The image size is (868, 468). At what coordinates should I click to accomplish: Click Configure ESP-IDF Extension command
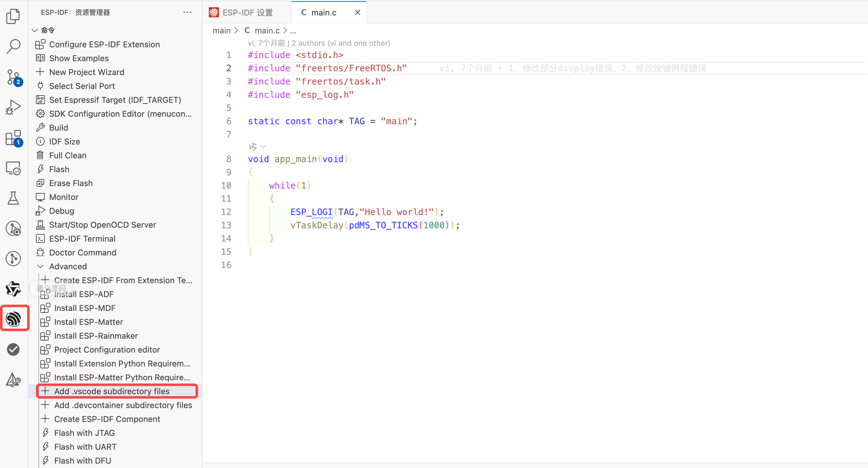[104, 44]
